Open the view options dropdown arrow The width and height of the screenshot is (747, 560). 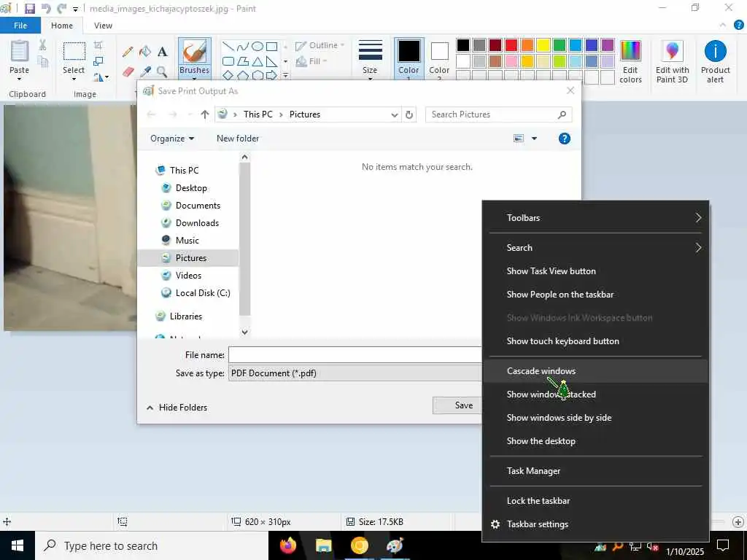pos(534,139)
